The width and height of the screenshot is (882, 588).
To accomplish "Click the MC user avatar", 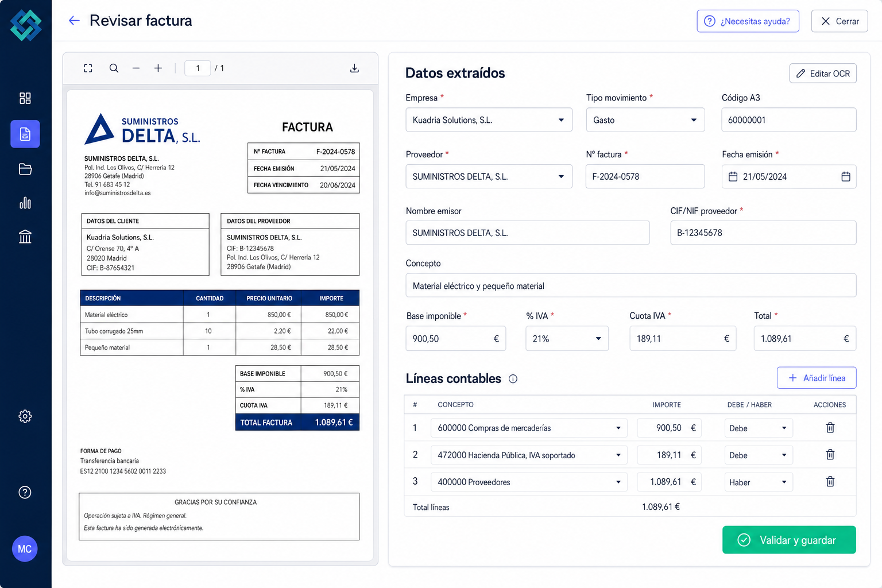I will [x=25, y=549].
